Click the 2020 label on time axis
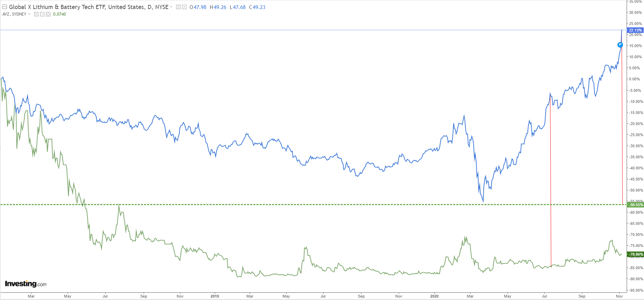Viewport: 644px width, 300px height. pyautogui.click(x=434, y=296)
